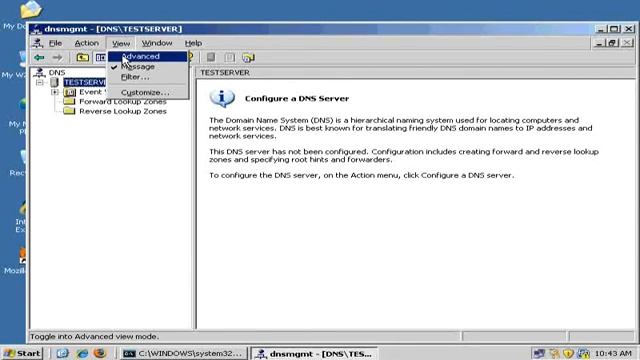Open the Window menu
640x360 pixels.
[157, 43]
